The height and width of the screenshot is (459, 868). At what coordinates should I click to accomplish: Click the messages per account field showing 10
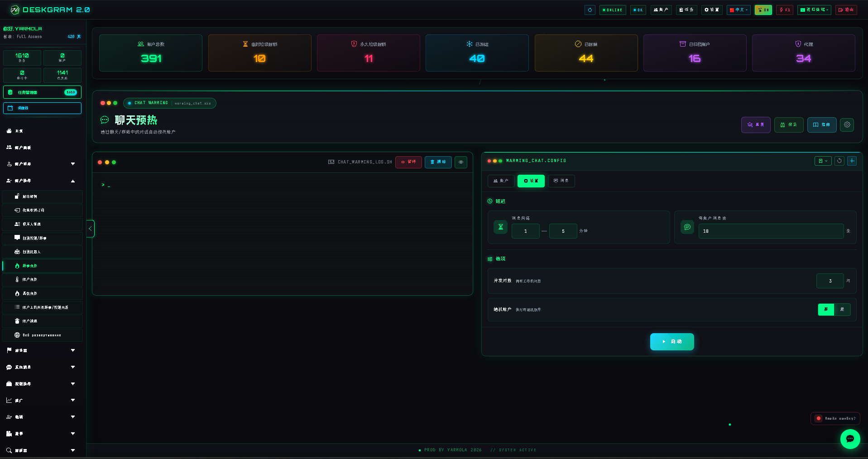tap(771, 231)
